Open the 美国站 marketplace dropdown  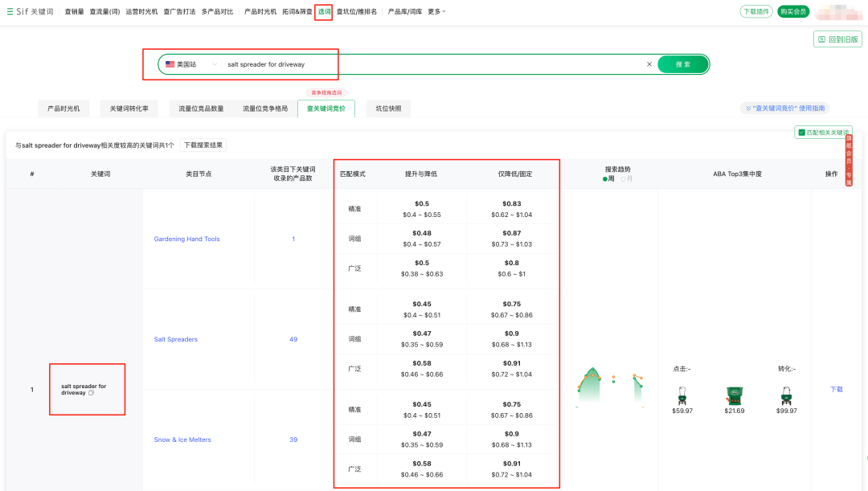(x=193, y=63)
